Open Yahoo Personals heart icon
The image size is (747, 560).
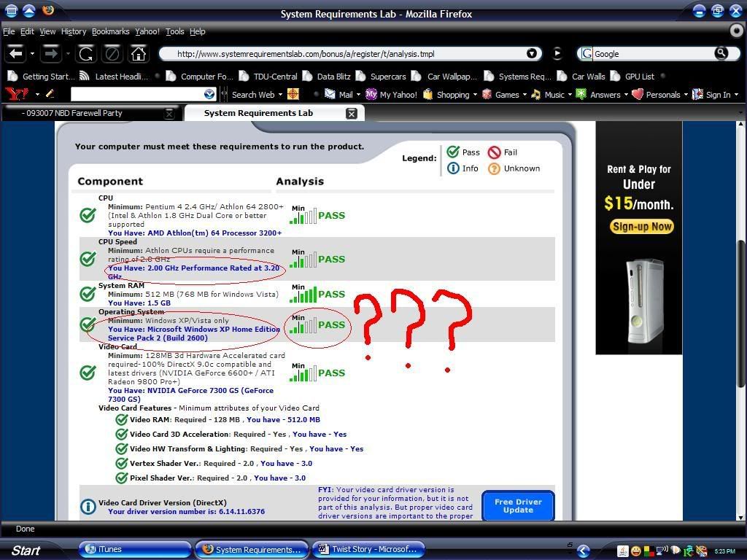(638, 94)
